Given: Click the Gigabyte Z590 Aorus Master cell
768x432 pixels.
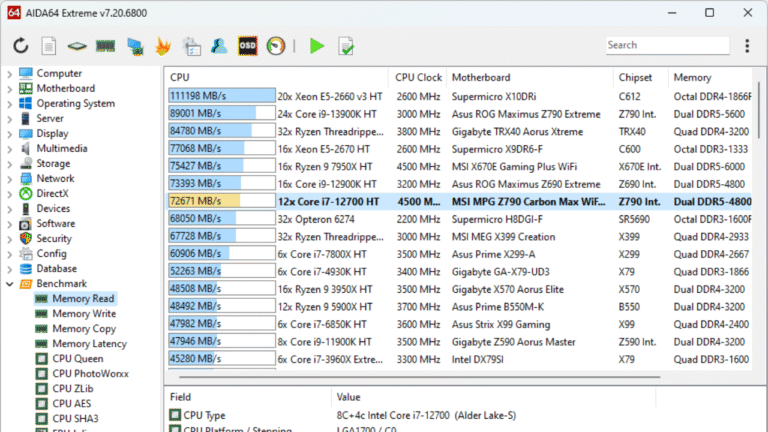Looking at the screenshot, I should (x=513, y=342).
